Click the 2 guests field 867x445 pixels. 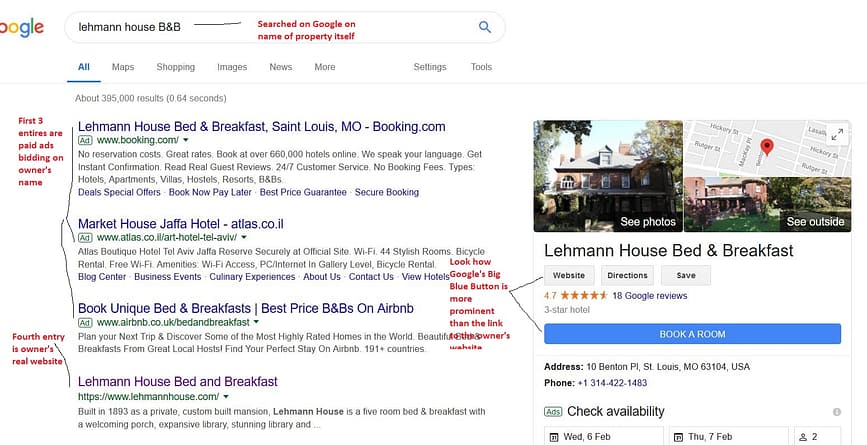pos(818,436)
